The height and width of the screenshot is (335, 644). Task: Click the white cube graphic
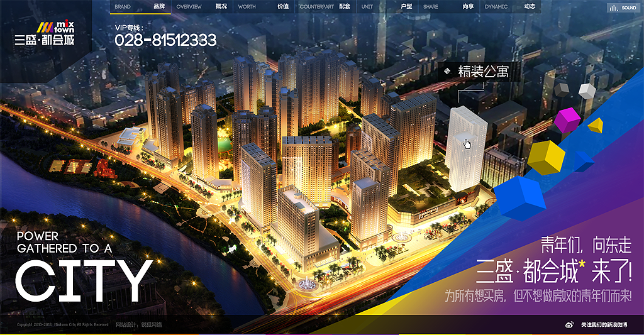587,91
